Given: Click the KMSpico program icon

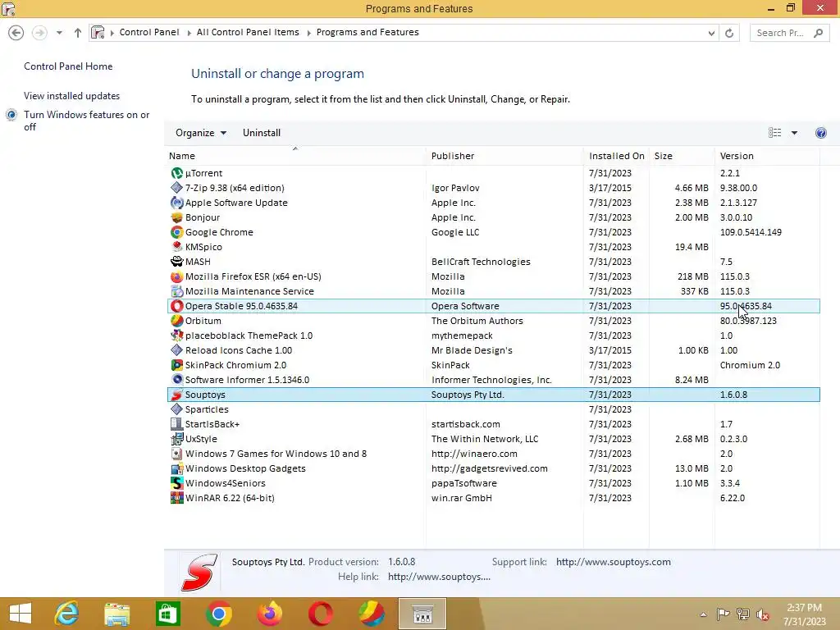Looking at the screenshot, I should [177, 247].
